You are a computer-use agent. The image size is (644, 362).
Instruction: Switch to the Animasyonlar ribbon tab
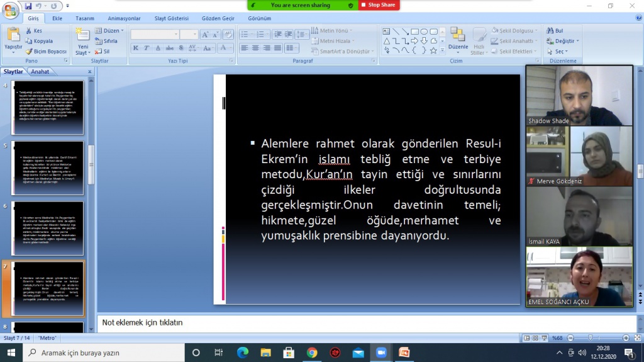point(124,18)
